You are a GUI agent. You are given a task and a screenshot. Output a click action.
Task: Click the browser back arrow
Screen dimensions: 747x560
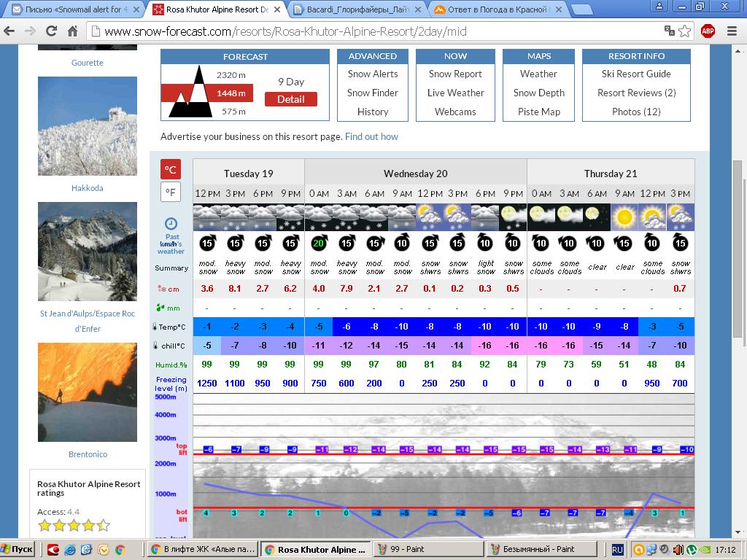pyautogui.click(x=9, y=31)
